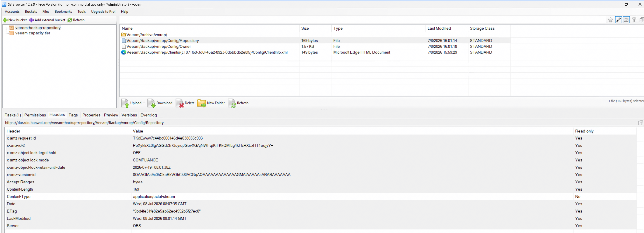The image size is (644, 233).
Task: Open the Properties tab
Action: (91, 115)
